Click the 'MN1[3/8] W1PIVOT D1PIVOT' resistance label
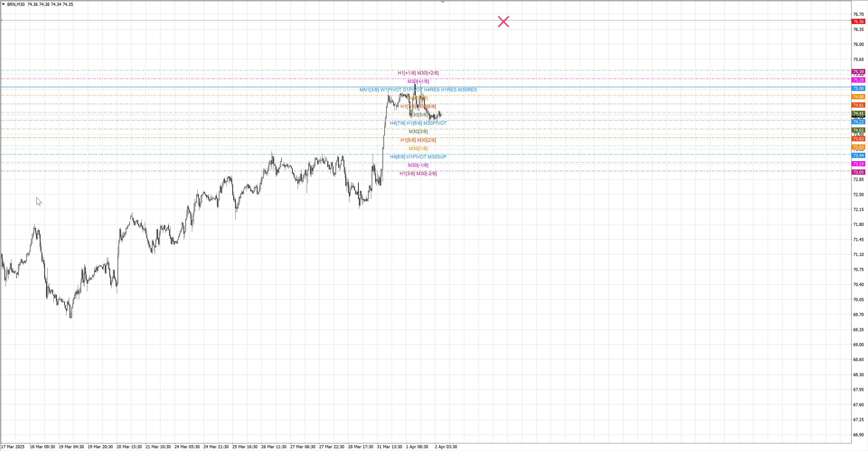Screen dimensions: 868x451 [418, 90]
